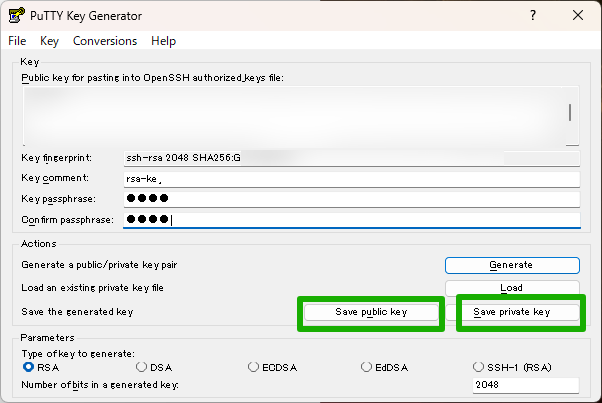Click the public key box scrollbar
Viewport: 602px width, 403px height.
click(x=571, y=112)
